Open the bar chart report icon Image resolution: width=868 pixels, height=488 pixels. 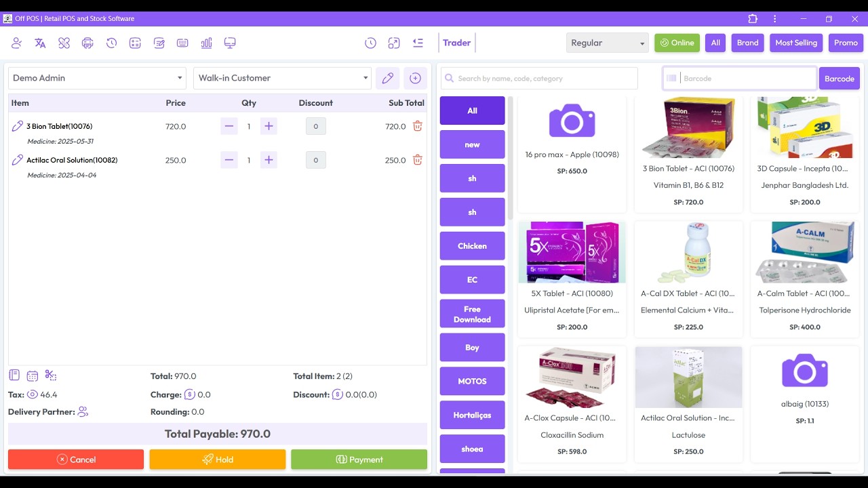[206, 43]
